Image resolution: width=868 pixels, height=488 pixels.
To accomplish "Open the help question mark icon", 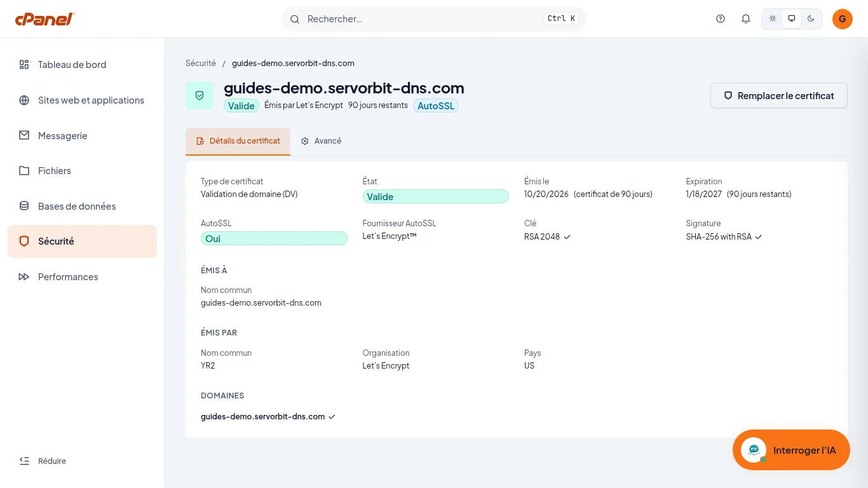I will pyautogui.click(x=721, y=19).
